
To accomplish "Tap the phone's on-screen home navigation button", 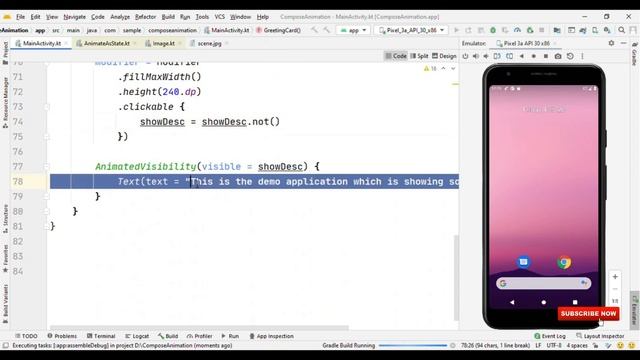I will coord(544,302).
